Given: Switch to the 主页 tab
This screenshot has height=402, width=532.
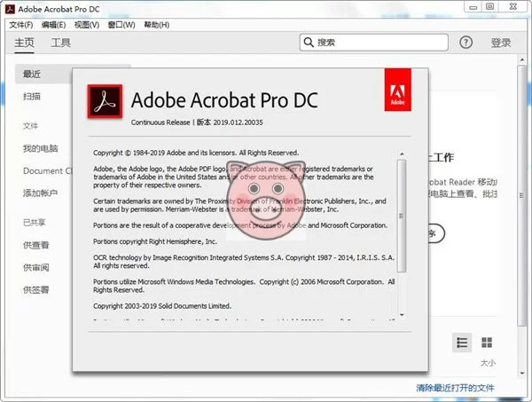Looking at the screenshot, I should pos(25,43).
